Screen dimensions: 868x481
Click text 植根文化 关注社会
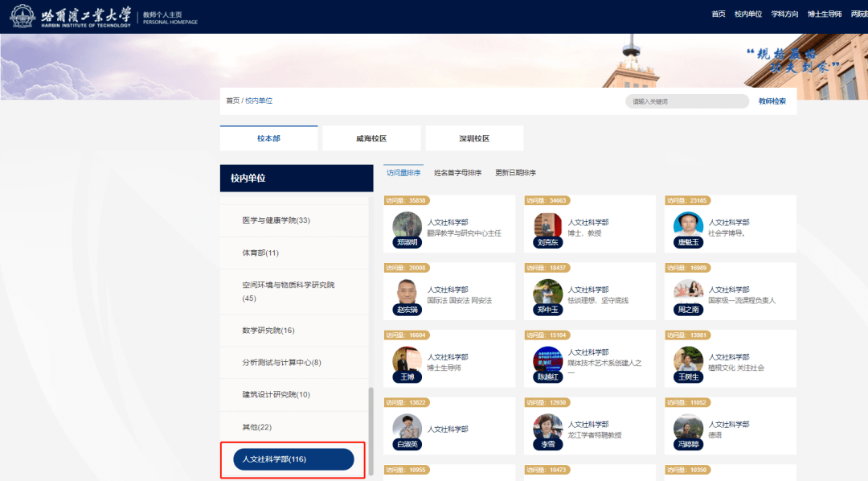(736, 368)
